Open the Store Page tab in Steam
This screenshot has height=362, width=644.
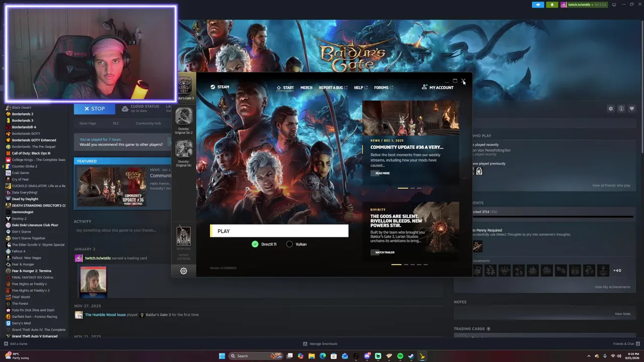pos(88,123)
